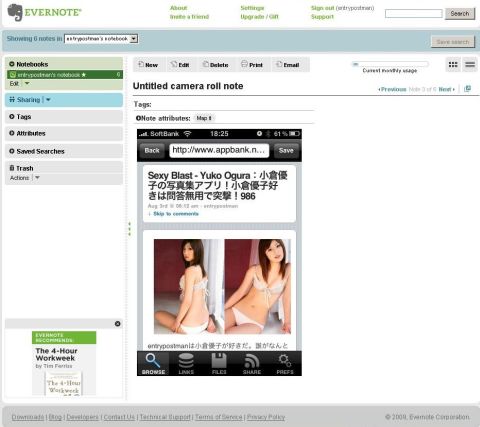Delete the current note
480x427 pixels.
[x=216, y=65]
